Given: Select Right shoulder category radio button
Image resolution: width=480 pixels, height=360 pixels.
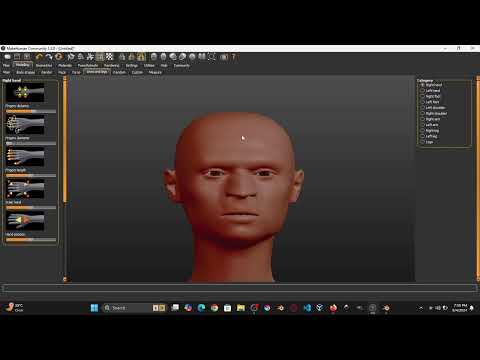Looking at the screenshot, I should [423, 113].
